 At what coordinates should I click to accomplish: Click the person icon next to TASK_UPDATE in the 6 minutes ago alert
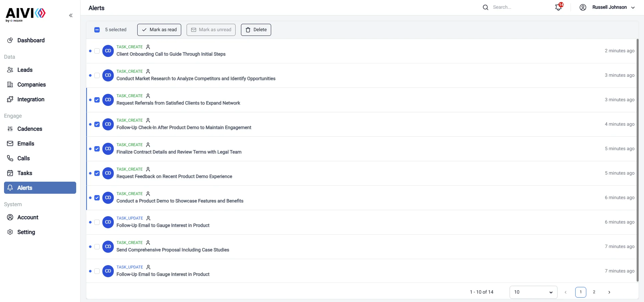tap(148, 218)
